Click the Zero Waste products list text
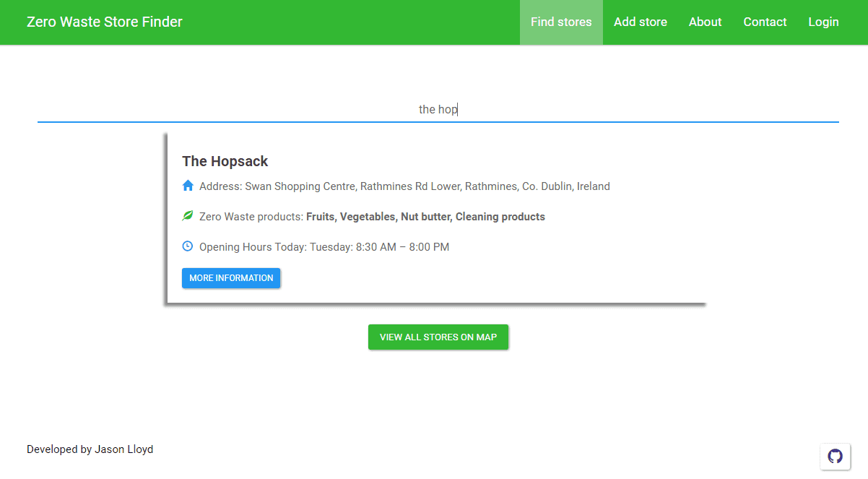This screenshot has width=868, height=479. pyautogui.click(x=372, y=217)
